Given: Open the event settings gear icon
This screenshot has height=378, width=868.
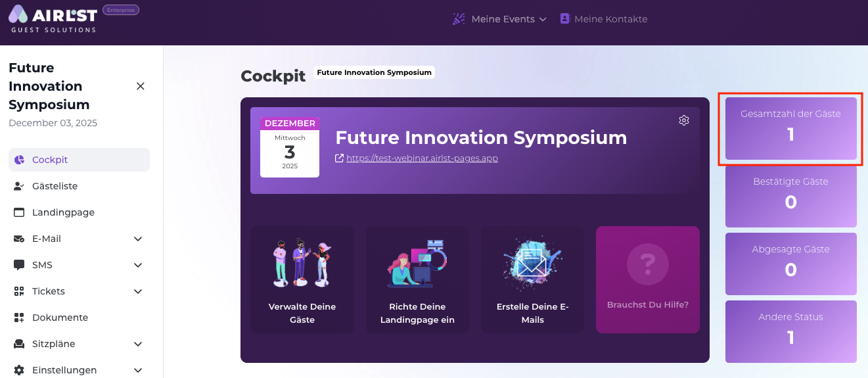Looking at the screenshot, I should pos(684,120).
